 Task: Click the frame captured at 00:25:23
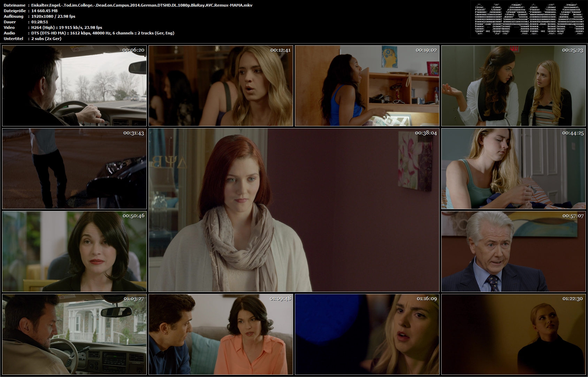point(513,86)
